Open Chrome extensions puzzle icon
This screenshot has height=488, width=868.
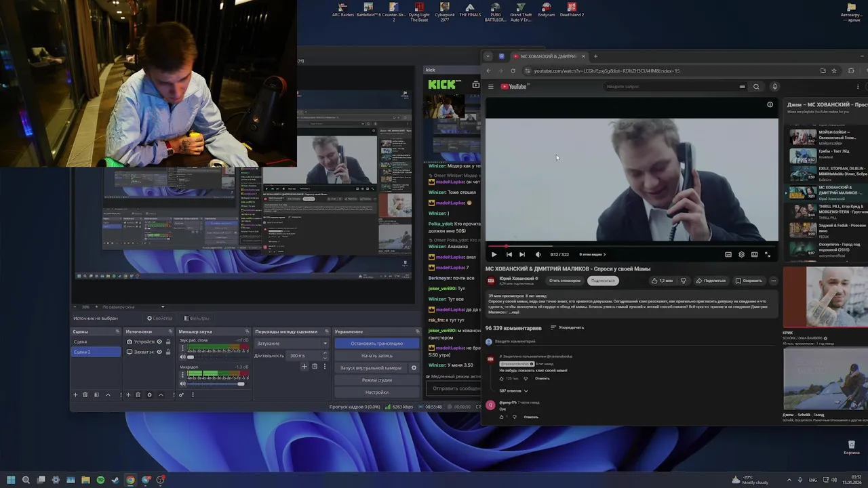pos(852,70)
